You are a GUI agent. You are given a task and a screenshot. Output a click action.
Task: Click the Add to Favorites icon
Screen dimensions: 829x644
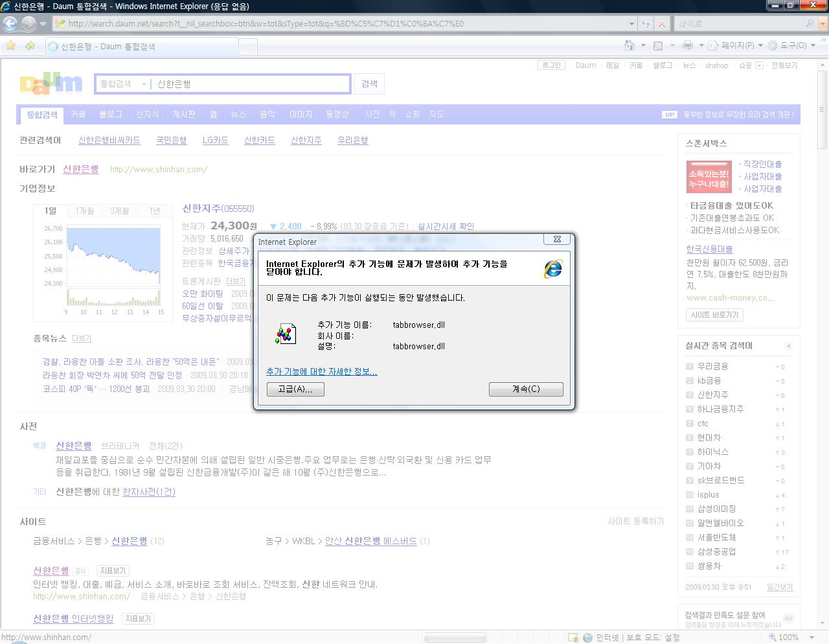click(x=30, y=46)
